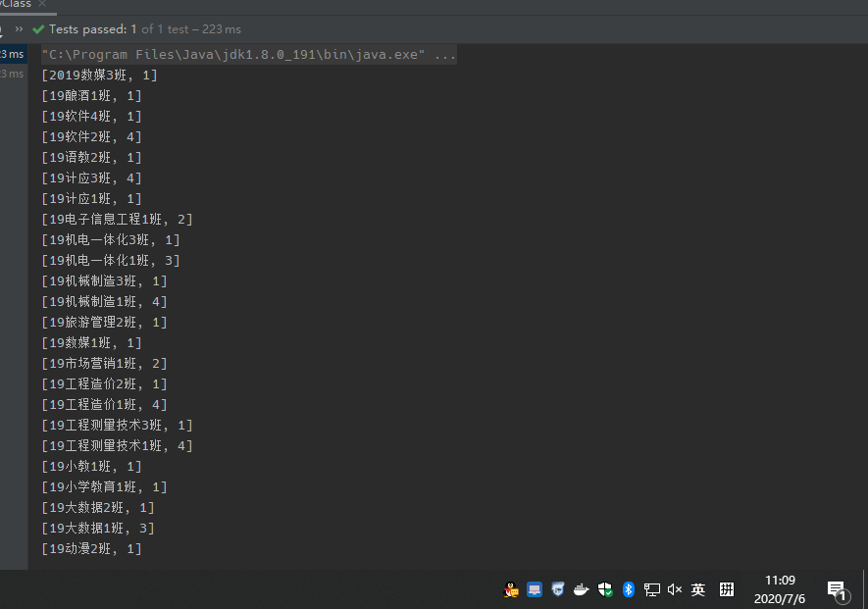Select the dimmed test tree row ending in 3 ms
The height and width of the screenshot is (609, 868).
pos(14,74)
